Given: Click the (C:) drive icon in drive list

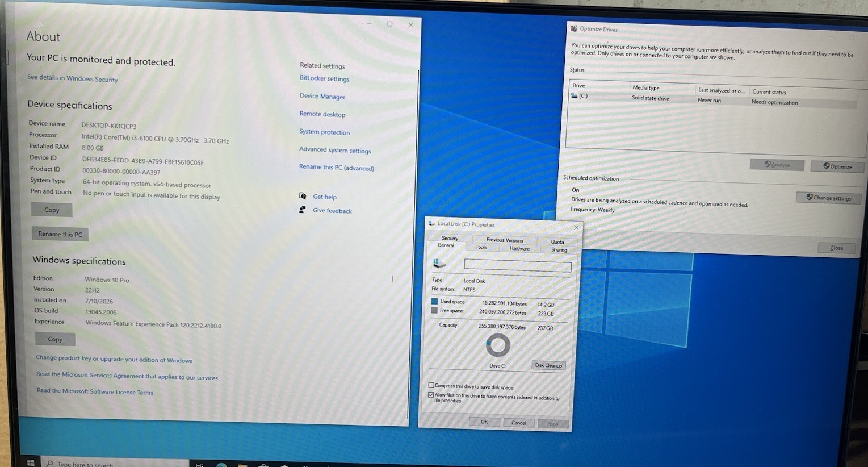Looking at the screenshot, I should coord(574,95).
